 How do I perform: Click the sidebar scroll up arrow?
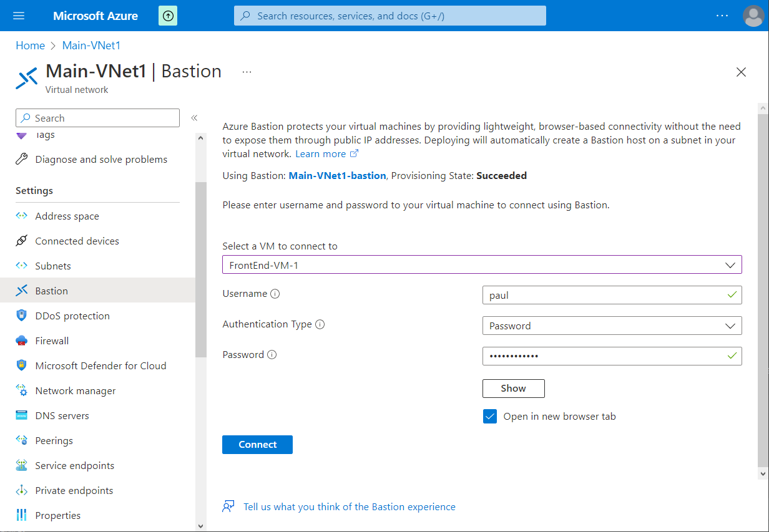(200, 138)
